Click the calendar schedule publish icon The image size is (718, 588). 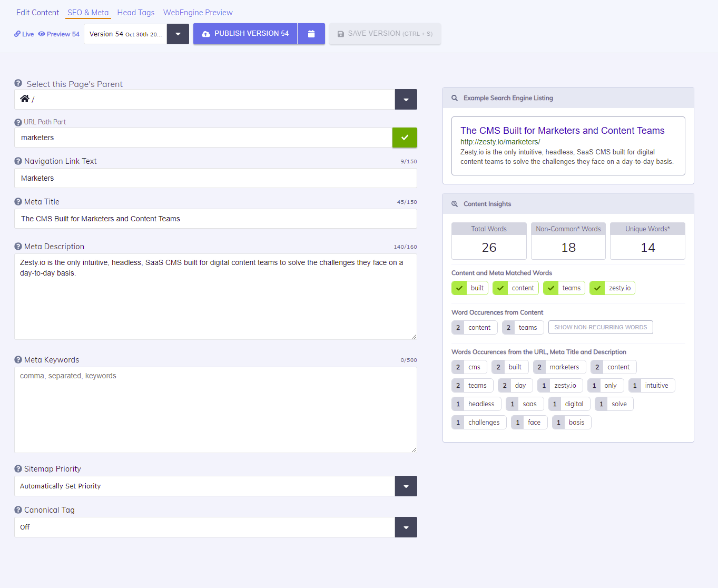(x=311, y=34)
